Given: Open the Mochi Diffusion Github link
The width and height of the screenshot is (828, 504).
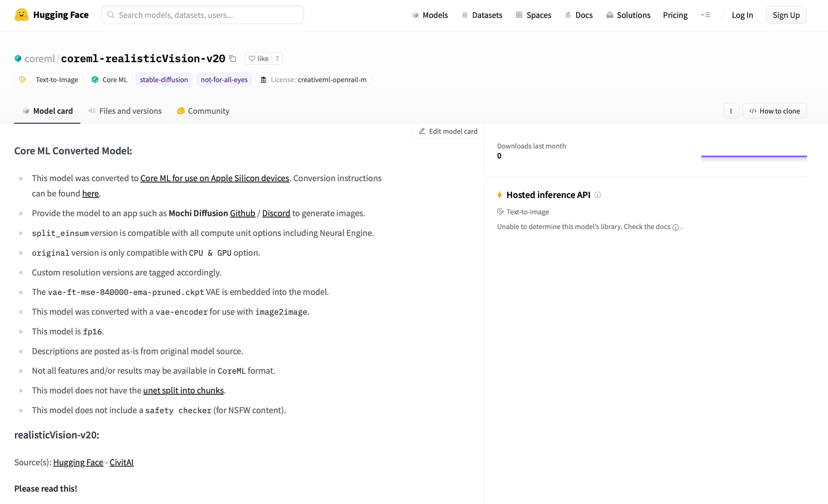Looking at the screenshot, I should (x=243, y=213).
